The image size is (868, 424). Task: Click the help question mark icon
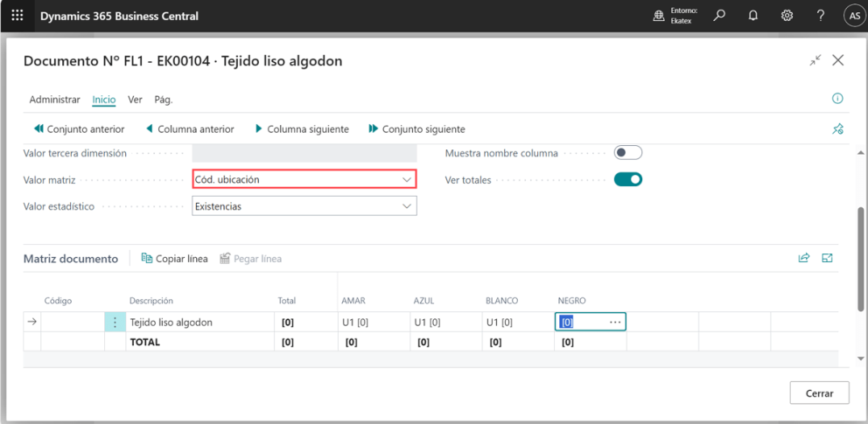[x=820, y=16]
